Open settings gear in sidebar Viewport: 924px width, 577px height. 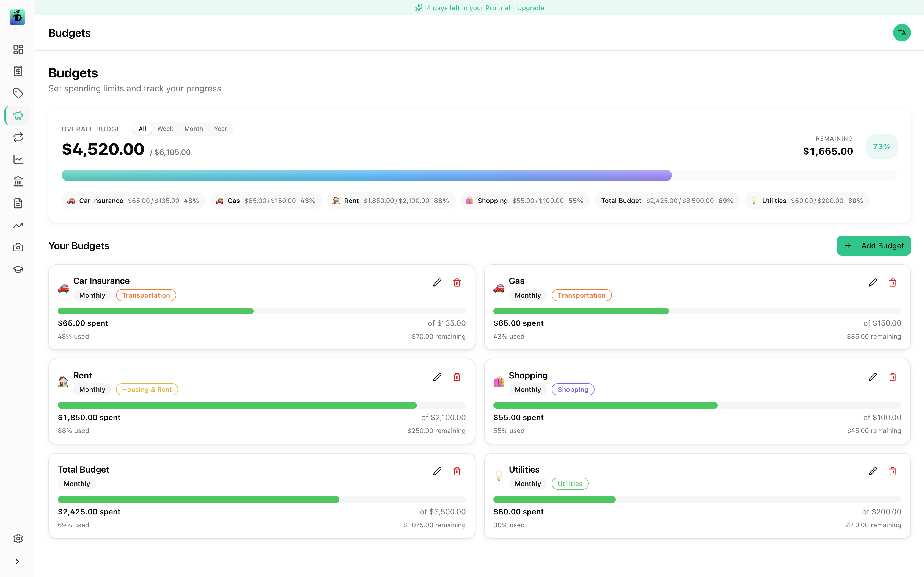(x=18, y=538)
